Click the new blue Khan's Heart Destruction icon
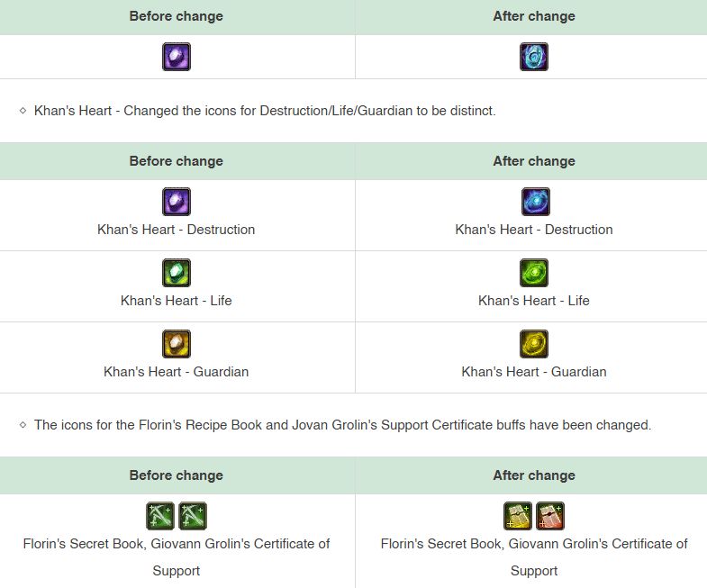This screenshot has width=707, height=588. pos(535,202)
